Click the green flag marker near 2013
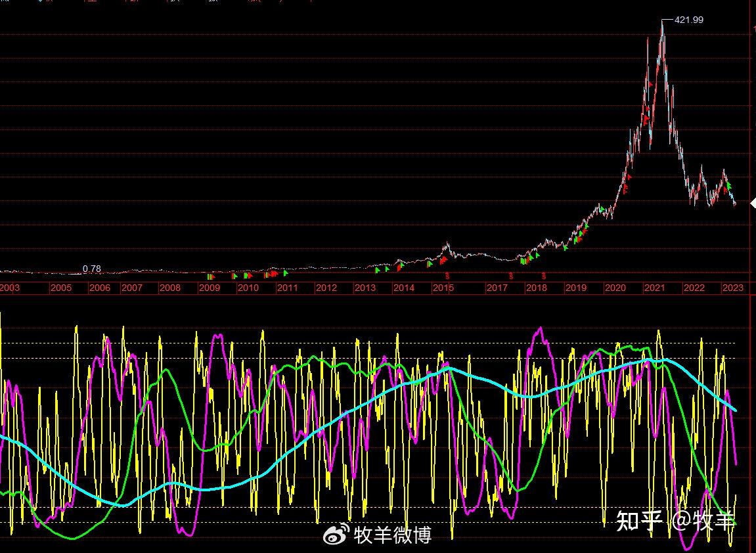This screenshot has height=553, width=756. pos(378,270)
